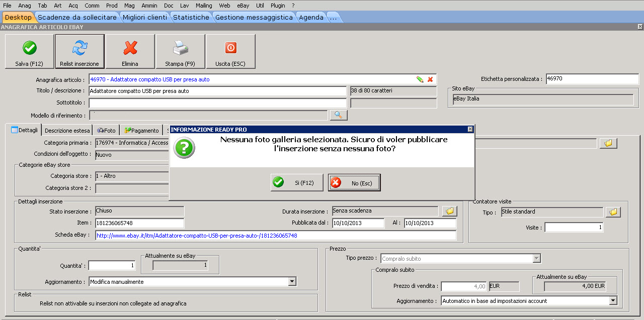Open the Plugin menu
The image size is (644, 320).
278,5
